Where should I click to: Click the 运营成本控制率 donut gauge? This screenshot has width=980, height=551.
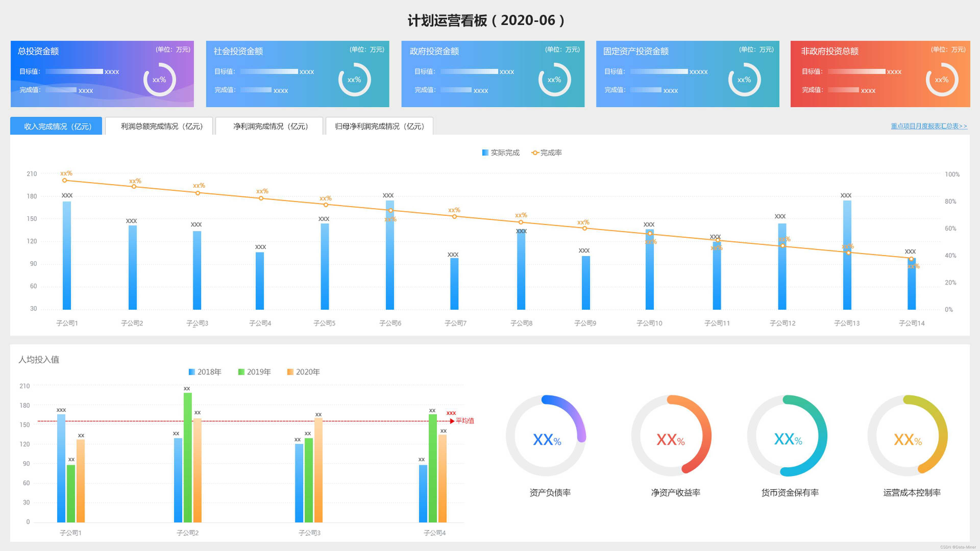click(x=907, y=435)
